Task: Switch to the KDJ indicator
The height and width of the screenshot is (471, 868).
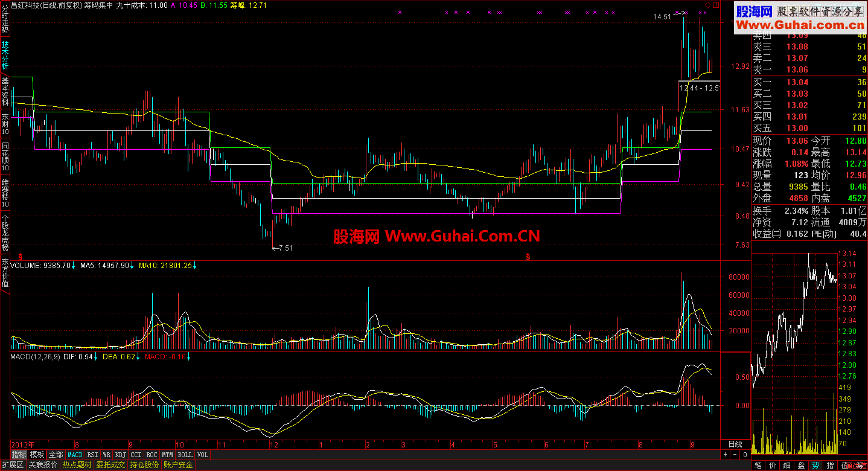Action: click(x=121, y=455)
